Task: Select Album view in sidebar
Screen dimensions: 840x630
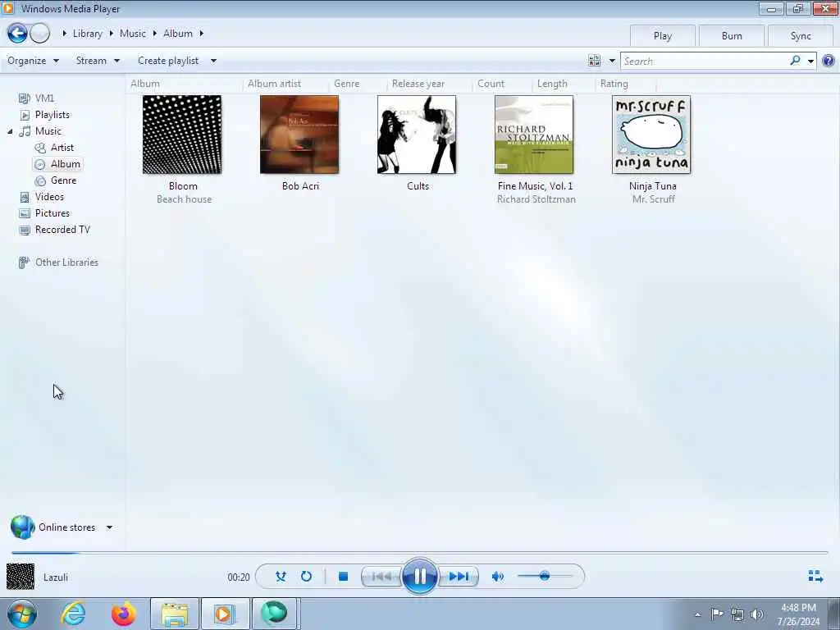Action: 57,164
